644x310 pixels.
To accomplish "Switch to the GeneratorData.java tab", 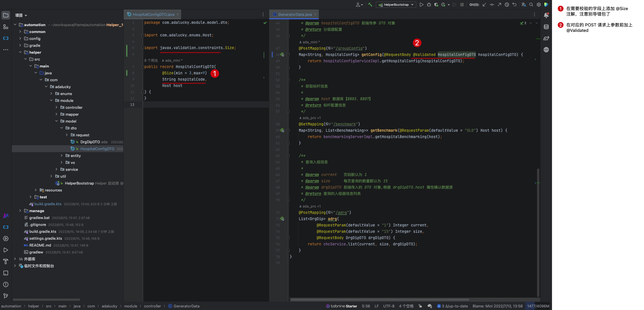I will click(x=295, y=14).
